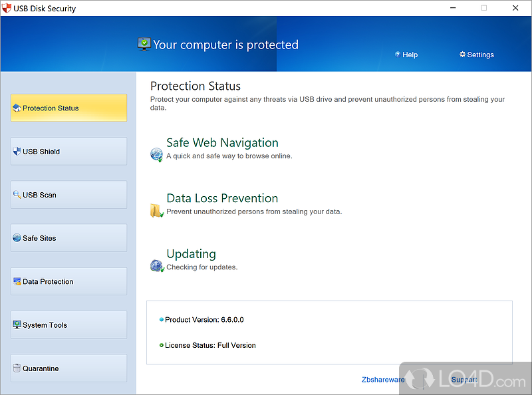Open System Tools in the sidebar
532x395 pixels.
(68, 325)
